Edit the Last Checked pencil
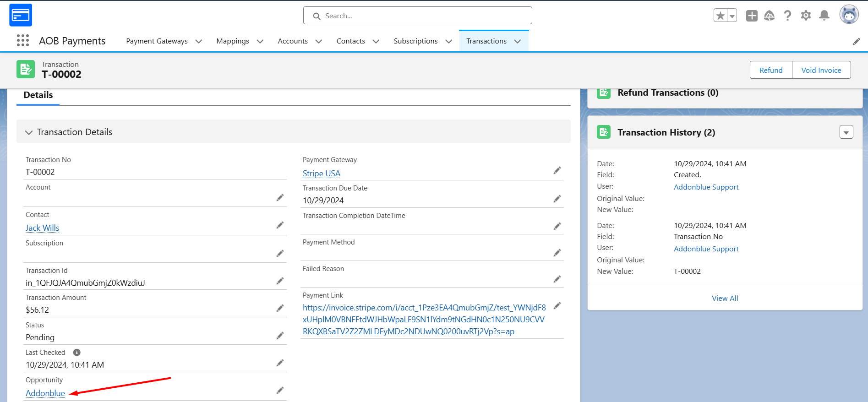 [280, 363]
